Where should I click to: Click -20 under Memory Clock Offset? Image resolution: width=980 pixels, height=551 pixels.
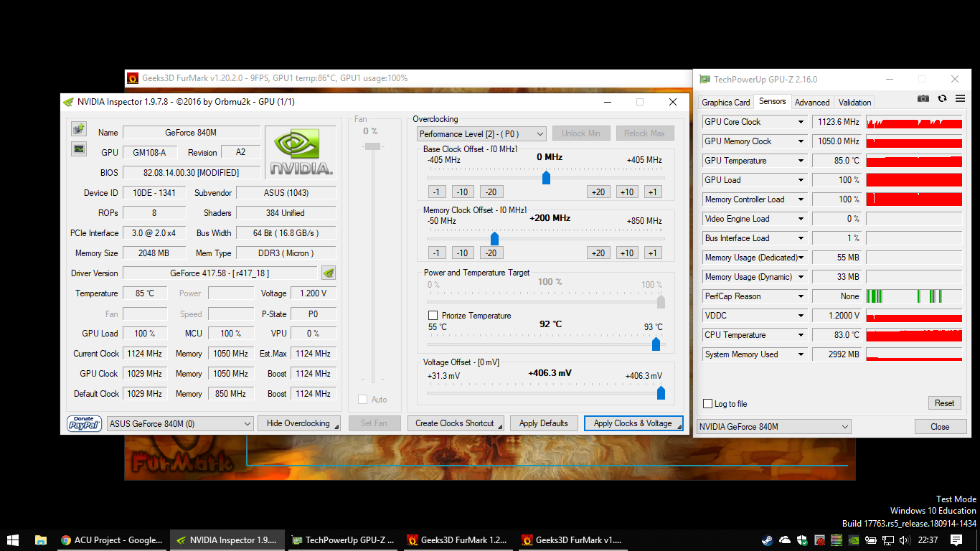click(491, 253)
